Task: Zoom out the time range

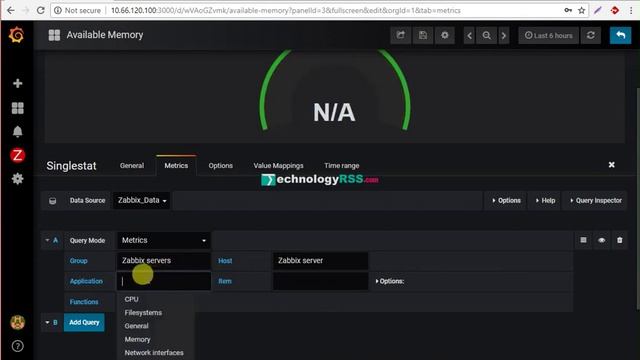Action: click(487, 36)
